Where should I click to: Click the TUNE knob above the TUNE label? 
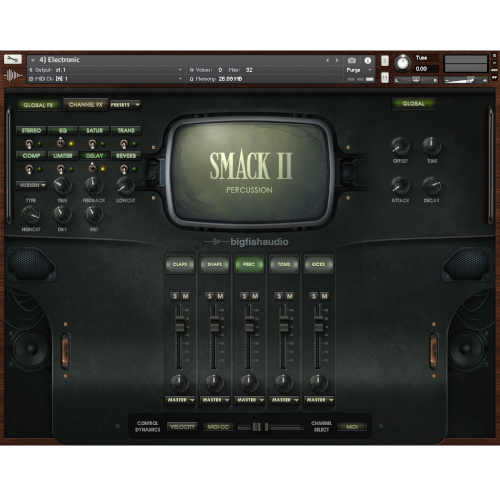(x=432, y=146)
